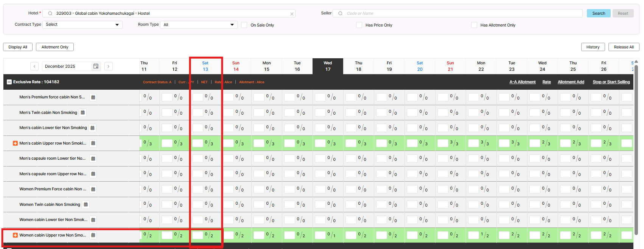Click calendar icon for Men's cabin Lower tier
The width and height of the screenshot is (644, 249).
click(93, 128)
